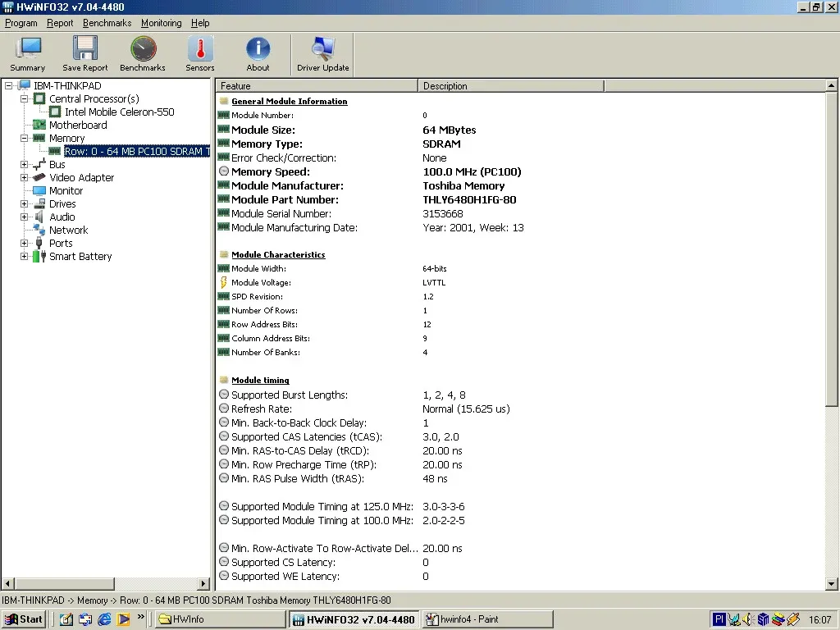Click the Windows Start button
This screenshot has width=840, height=630.
click(24, 619)
